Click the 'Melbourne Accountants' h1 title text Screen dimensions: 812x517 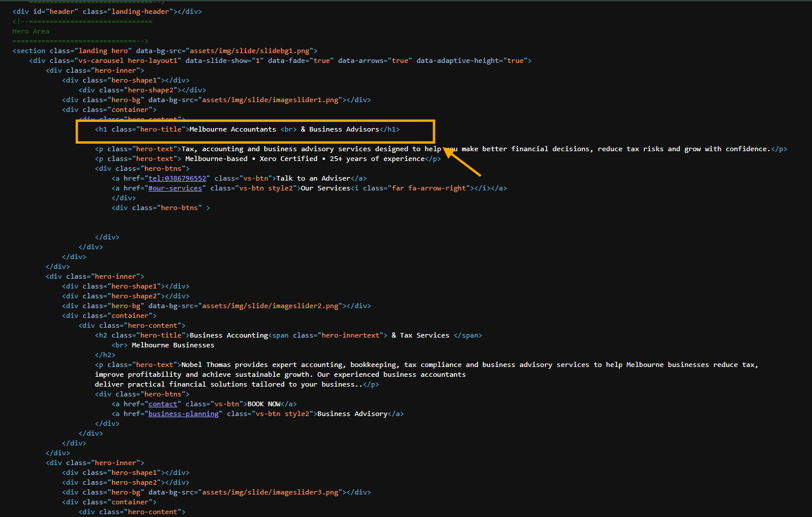pos(233,129)
